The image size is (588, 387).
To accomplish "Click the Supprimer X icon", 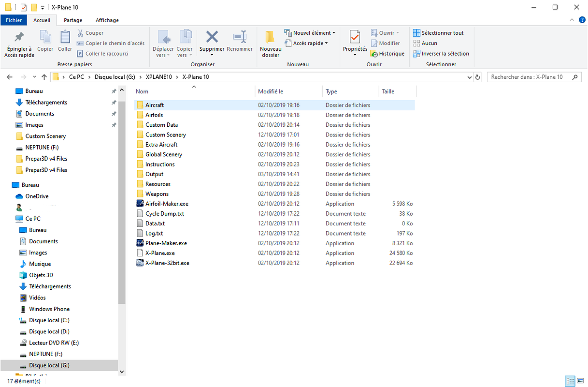I will [x=212, y=37].
